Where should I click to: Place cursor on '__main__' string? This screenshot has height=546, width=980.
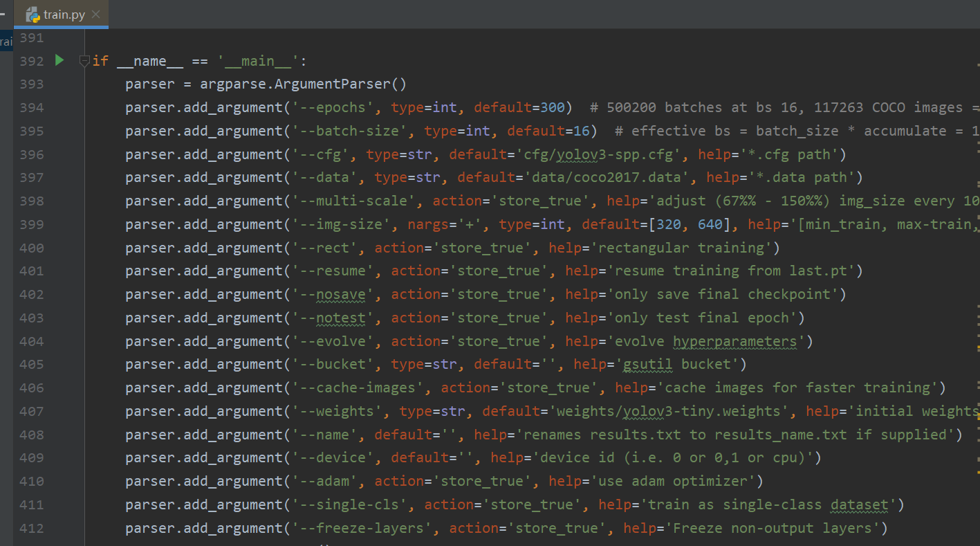click(258, 61)
